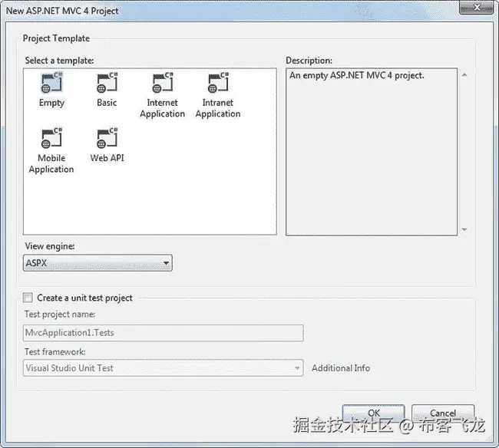Open the Test framework dropdown
This screenshot has width=499, height=448.
click(164, 368)
